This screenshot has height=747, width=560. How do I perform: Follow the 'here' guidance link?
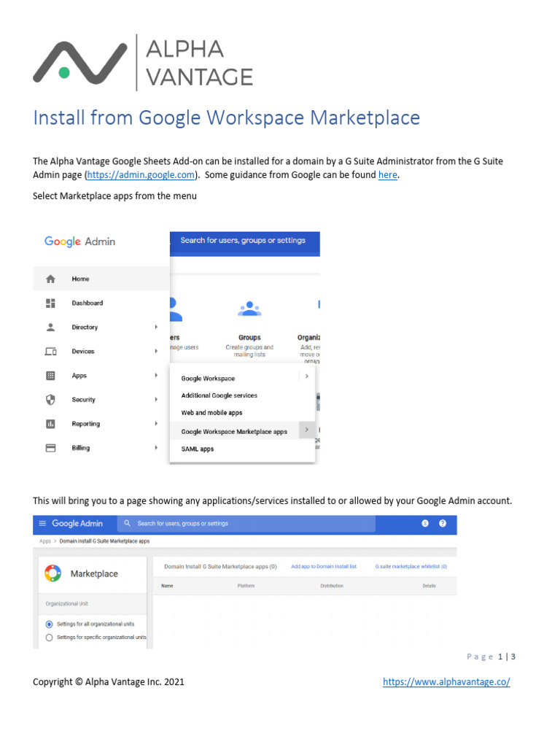point(388,175)
